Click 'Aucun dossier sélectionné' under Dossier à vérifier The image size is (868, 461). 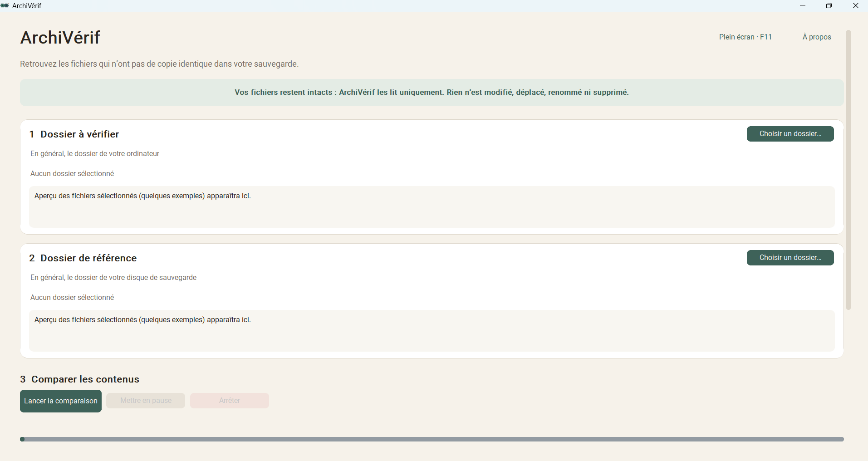[x=72, y=174]
